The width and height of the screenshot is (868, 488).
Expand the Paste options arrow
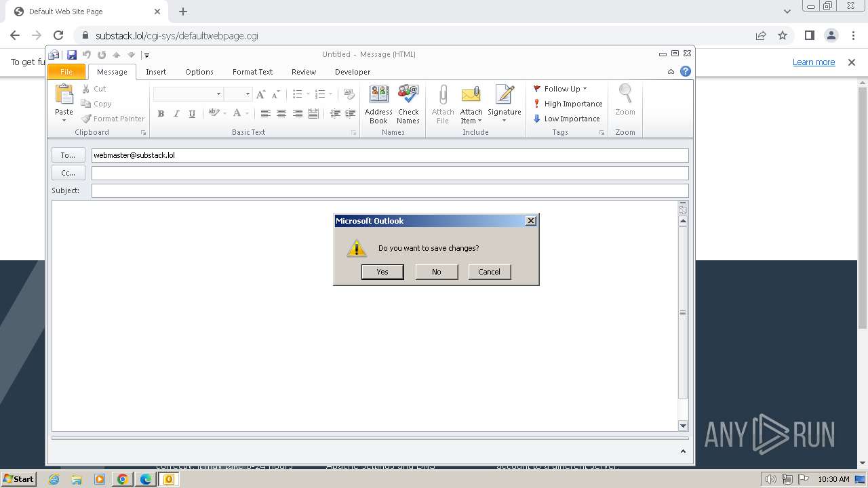pos(64,121)
